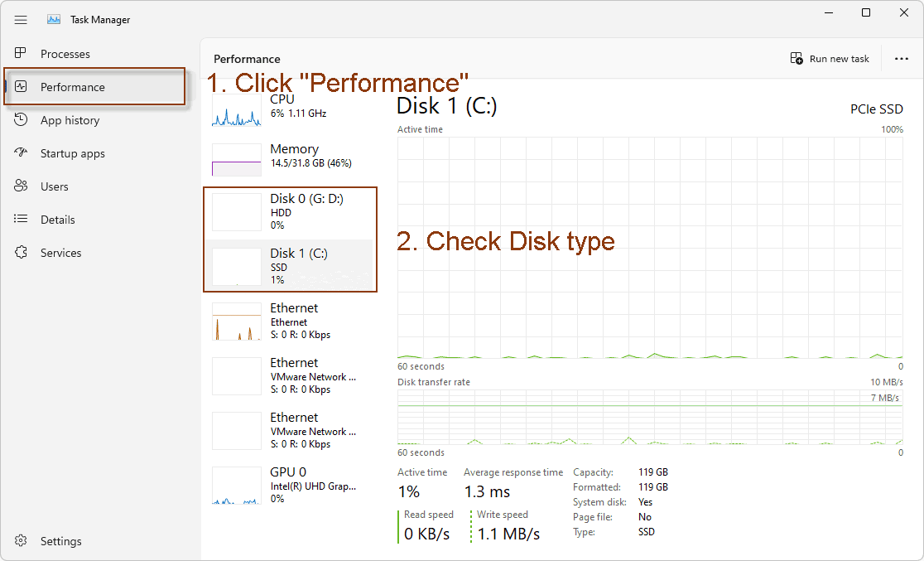Image resolution: width=924 pixels, height=561 pixels.
Task: Click the Users people icon
Action: [22, 186]
